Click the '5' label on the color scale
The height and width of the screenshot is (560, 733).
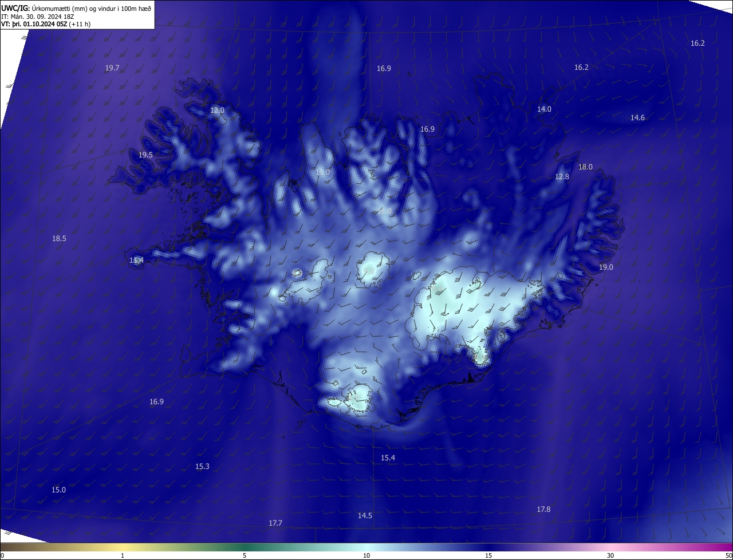coord(245,555)
